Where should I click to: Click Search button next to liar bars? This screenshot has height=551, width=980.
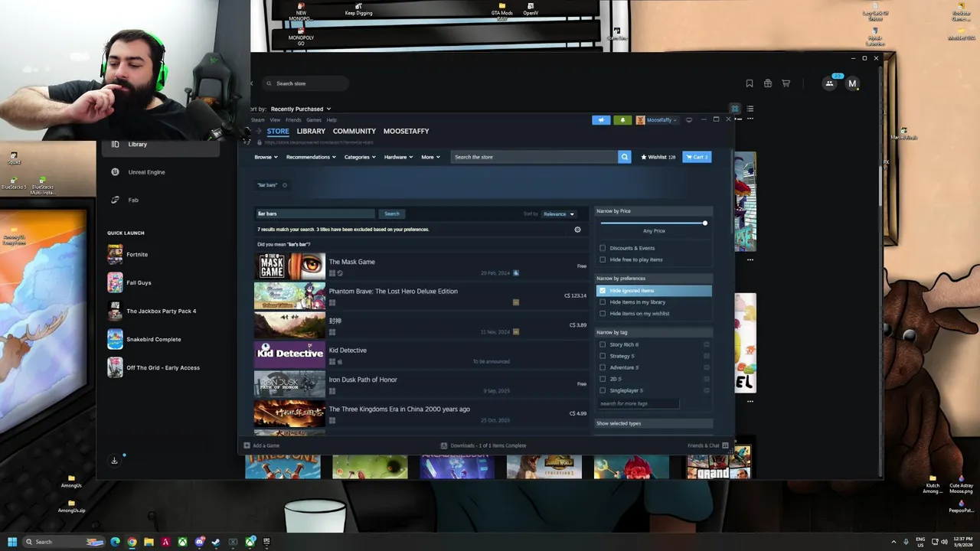coord(392,214)
